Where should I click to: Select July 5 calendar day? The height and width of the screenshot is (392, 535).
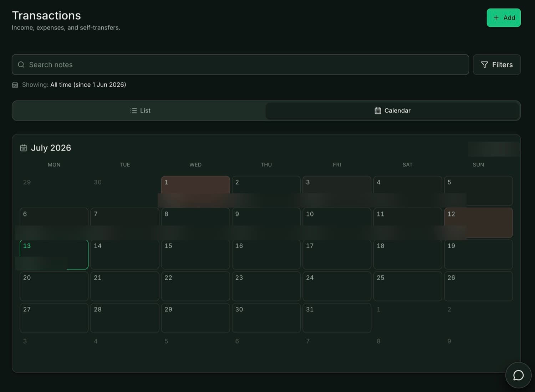click(x=478, y=190)
